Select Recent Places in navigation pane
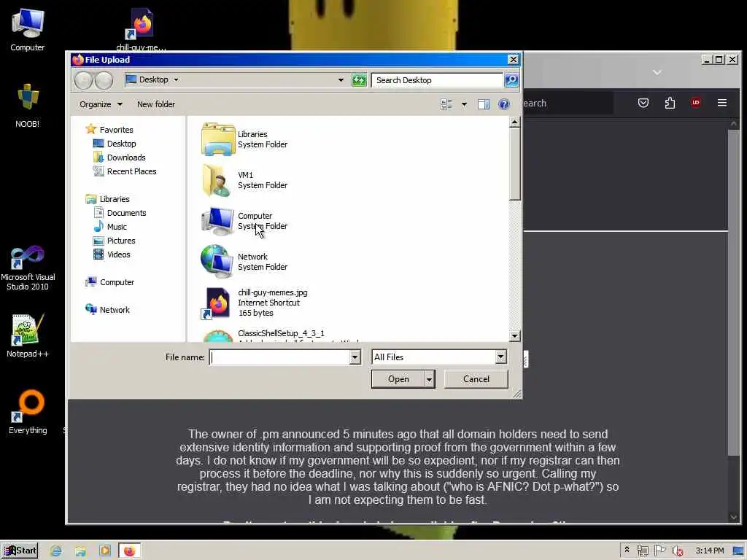This screenshot has width=747, height=560. (131, 171)
